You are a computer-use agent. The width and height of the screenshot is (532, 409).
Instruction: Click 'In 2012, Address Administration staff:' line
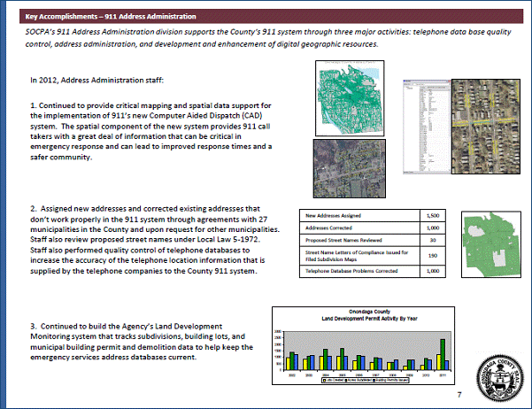click(x=97, y=80)
